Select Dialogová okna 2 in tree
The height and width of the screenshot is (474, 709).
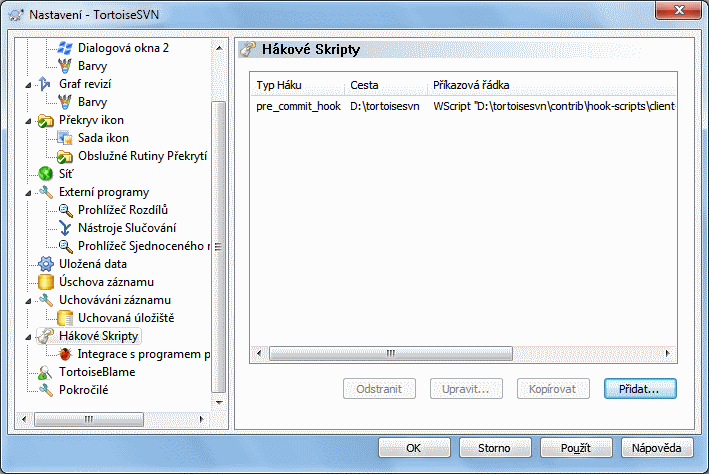pyautogui.click(x=123, y=48)
